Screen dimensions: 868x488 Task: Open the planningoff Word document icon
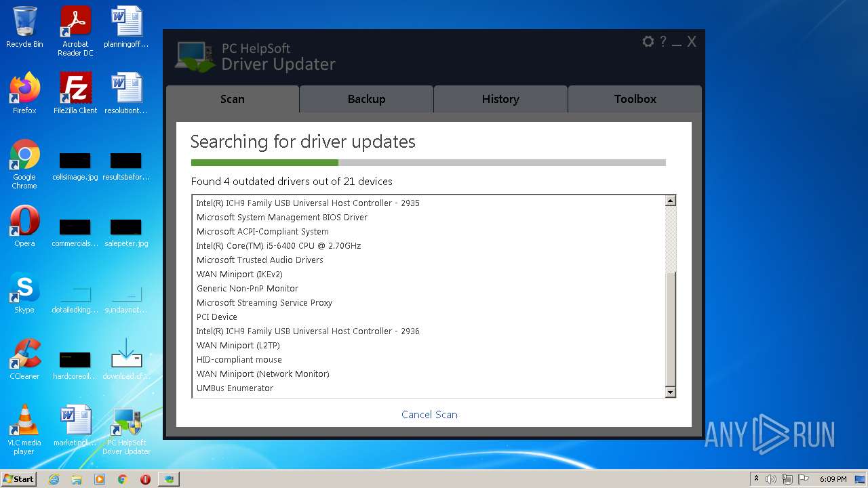pyautogui.click(x=126, y=27)
